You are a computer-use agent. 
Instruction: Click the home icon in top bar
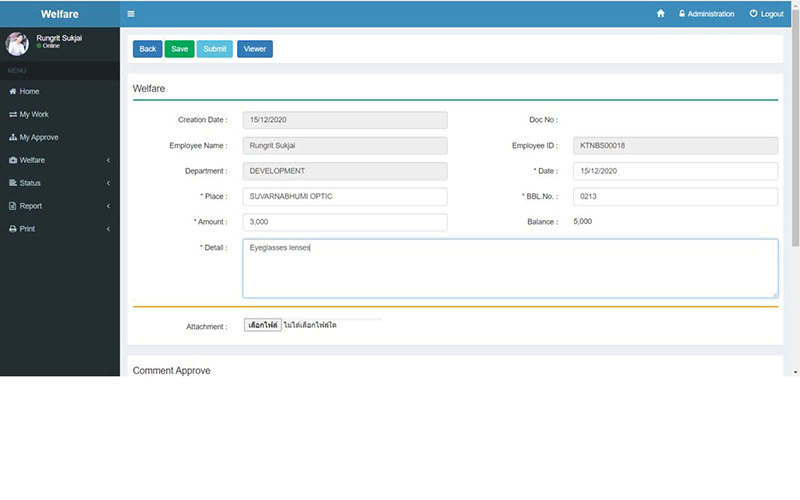[661, 13]
